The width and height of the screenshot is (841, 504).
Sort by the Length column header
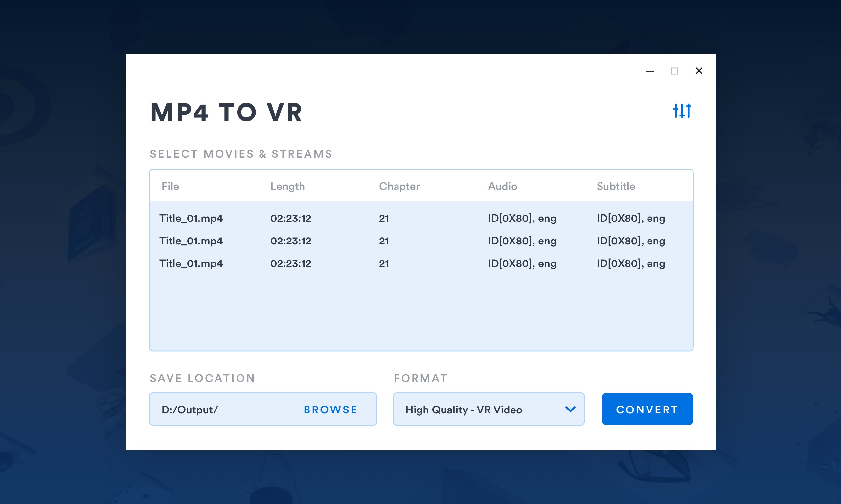(287, 186)
